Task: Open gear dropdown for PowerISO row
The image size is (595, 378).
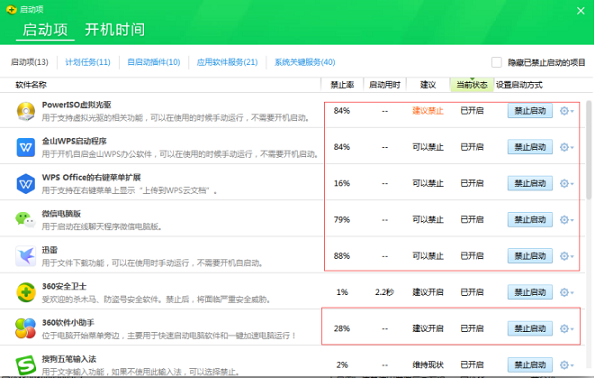Action: pos(567,111)
